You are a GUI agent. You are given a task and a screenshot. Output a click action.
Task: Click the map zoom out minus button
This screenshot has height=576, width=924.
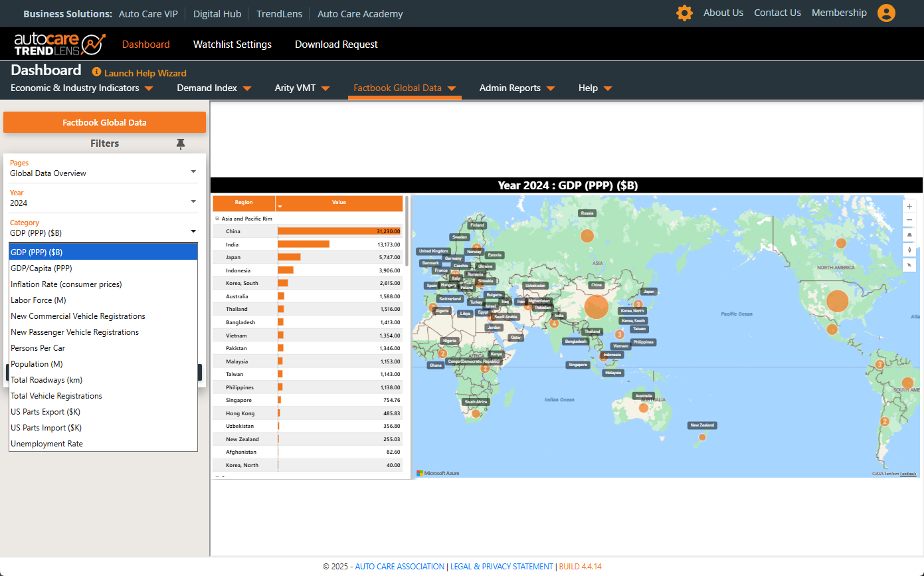coord(909,221)
